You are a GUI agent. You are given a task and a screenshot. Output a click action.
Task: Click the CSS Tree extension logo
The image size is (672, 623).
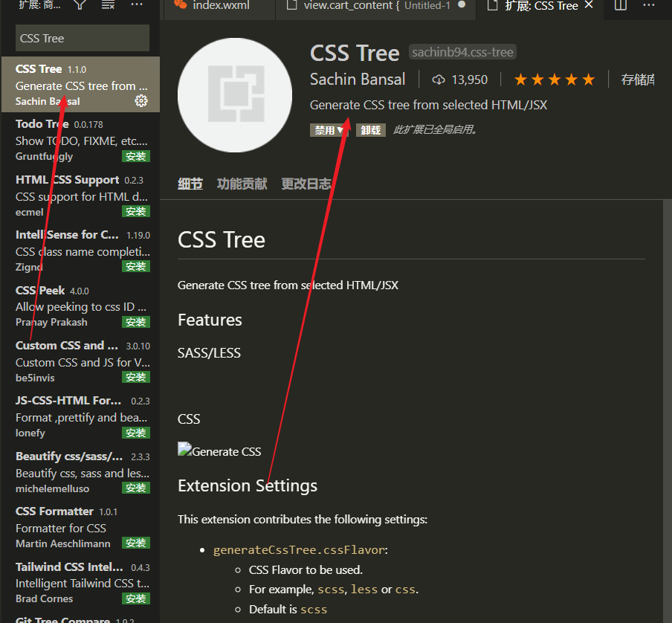(x=235, y=95)
